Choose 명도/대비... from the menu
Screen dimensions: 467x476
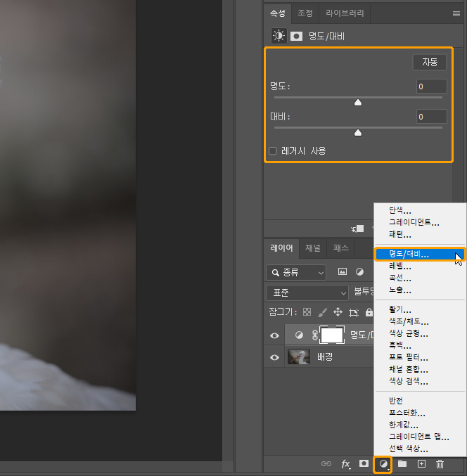(421, 254)
